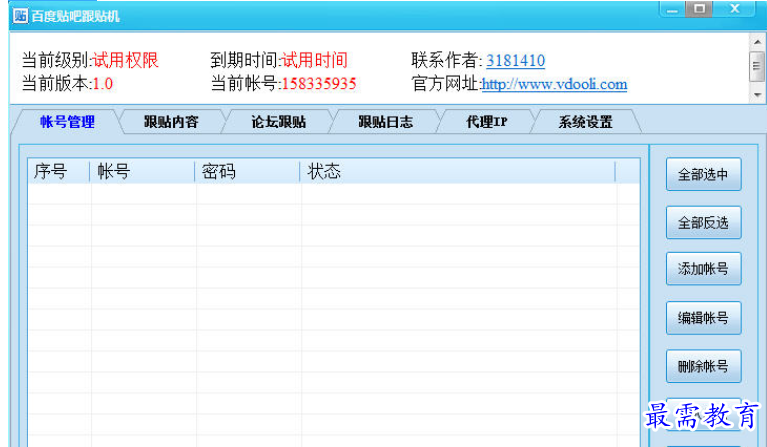Minimize the 百度贴吧跟贴机 window
Image resolution: width=767 pixels, height=447 pixels.
(673, 9)
